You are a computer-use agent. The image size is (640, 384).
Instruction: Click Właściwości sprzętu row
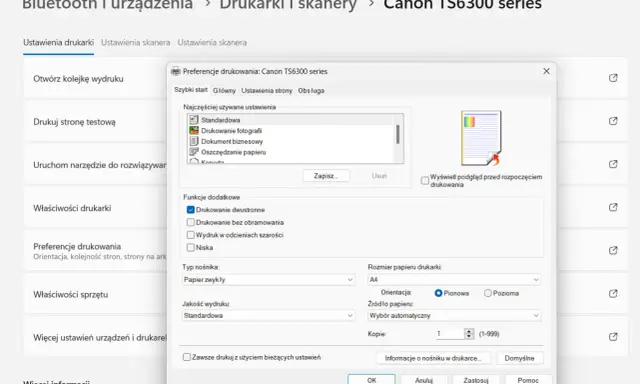(95, 294)
